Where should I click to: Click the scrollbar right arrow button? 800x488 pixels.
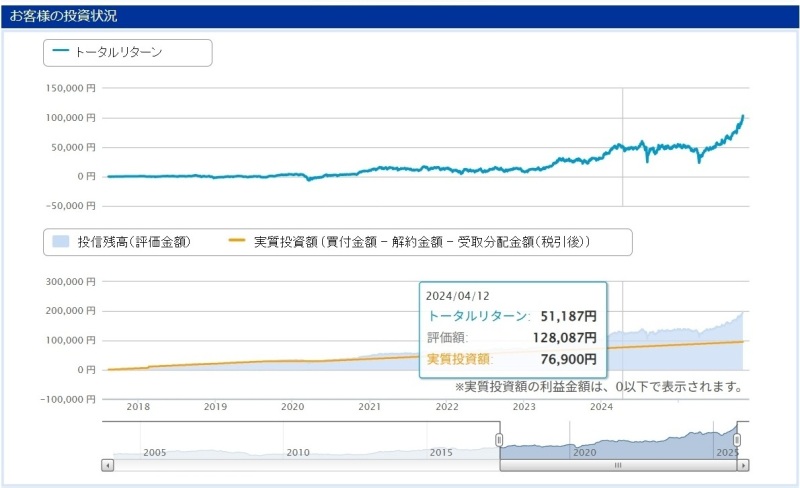[743, 465]
